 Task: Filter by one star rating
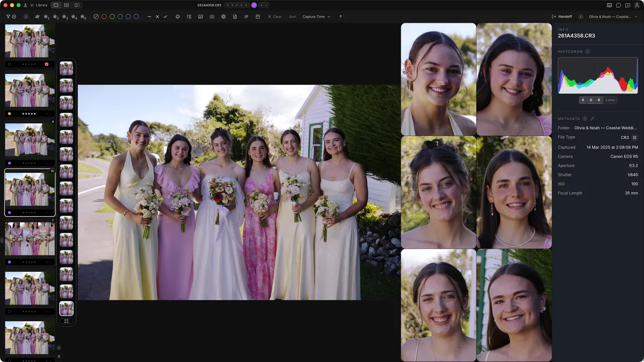pos(46,17)
